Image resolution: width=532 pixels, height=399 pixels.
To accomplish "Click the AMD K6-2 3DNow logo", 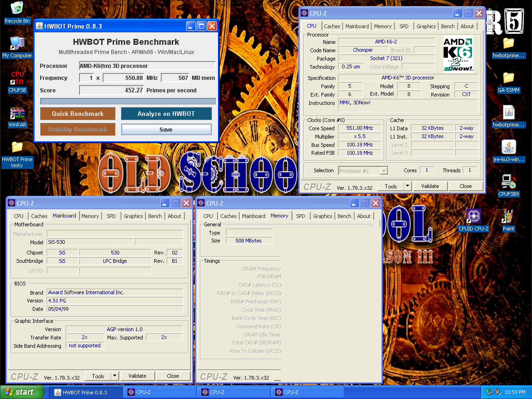I will click(458, 54).
